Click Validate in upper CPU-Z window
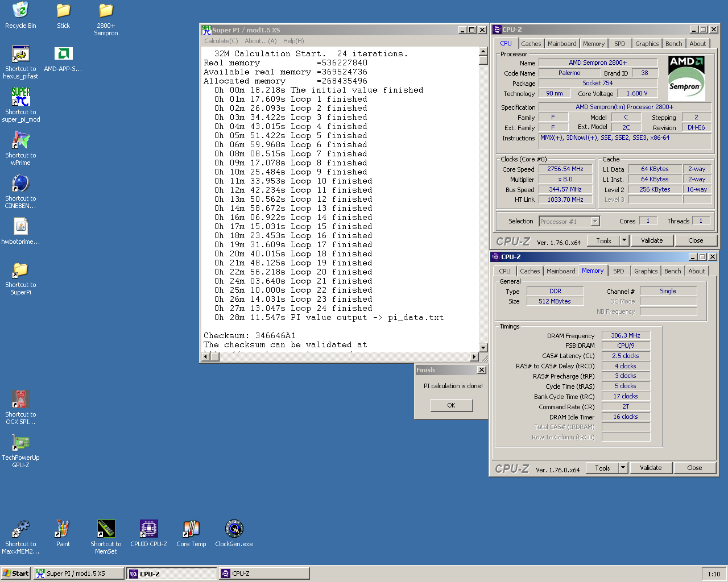Viewport: 728px width, 582px height. 652,240
